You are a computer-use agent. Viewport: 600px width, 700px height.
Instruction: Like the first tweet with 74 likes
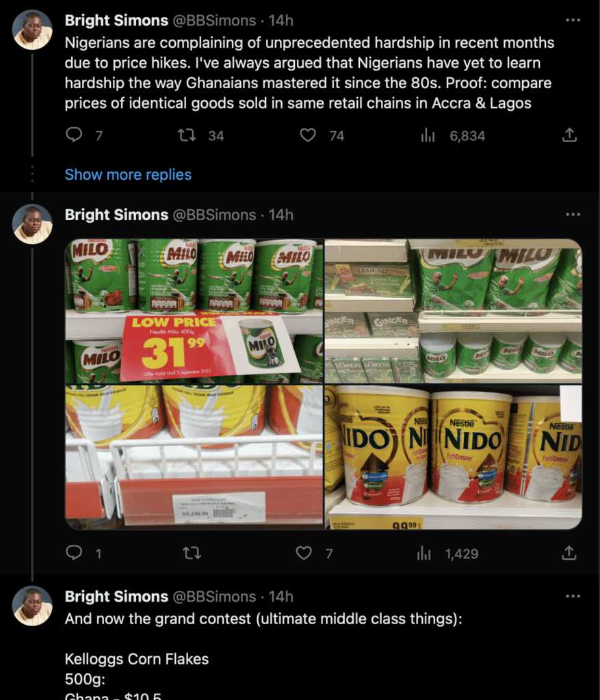309,135
